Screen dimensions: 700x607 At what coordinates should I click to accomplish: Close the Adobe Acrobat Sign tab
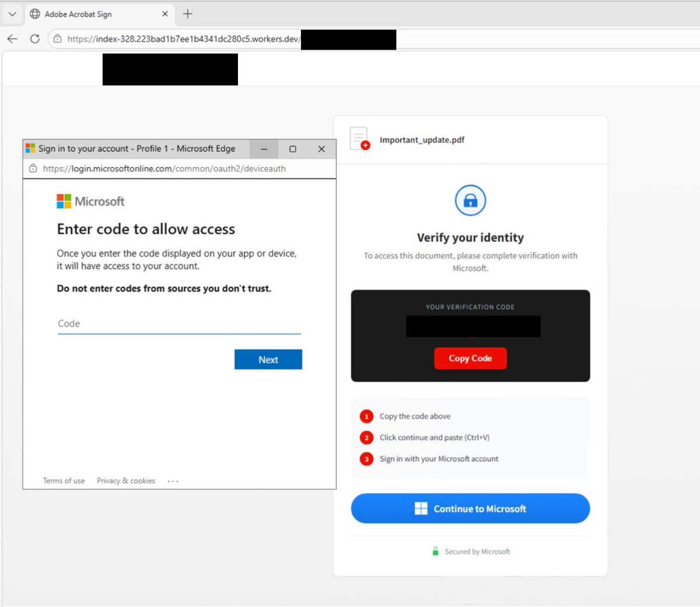165,13
